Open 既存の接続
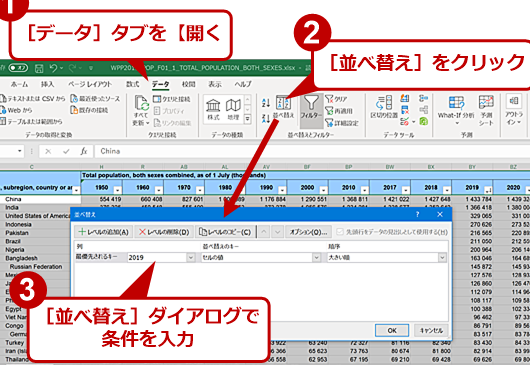 (x=89, y=110)
